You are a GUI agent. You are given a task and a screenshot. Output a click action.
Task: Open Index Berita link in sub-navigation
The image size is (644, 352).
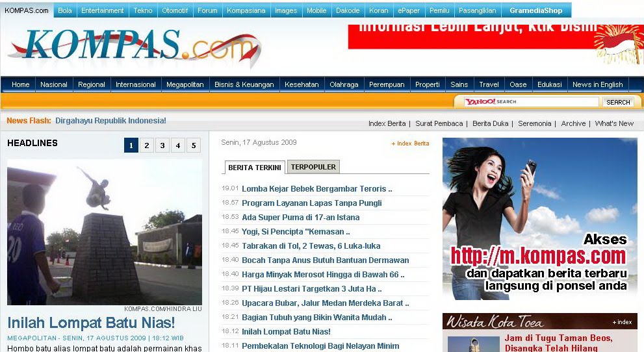point(387,123)
